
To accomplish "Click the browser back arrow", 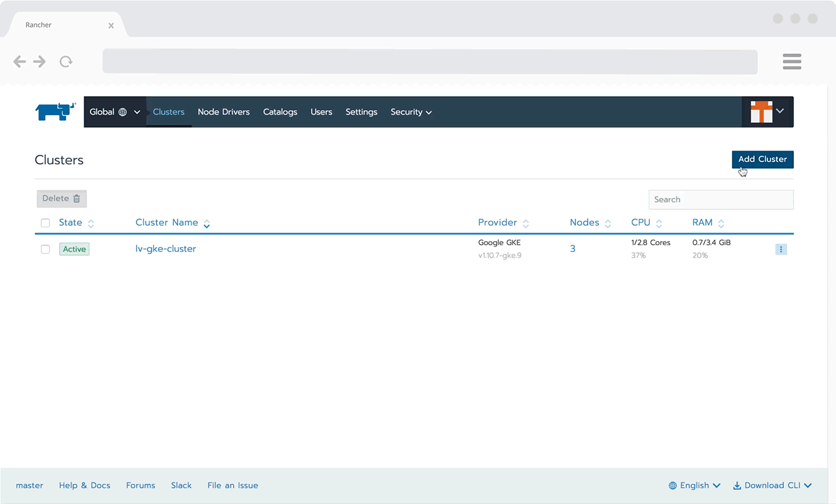I will tap(20, 61).
